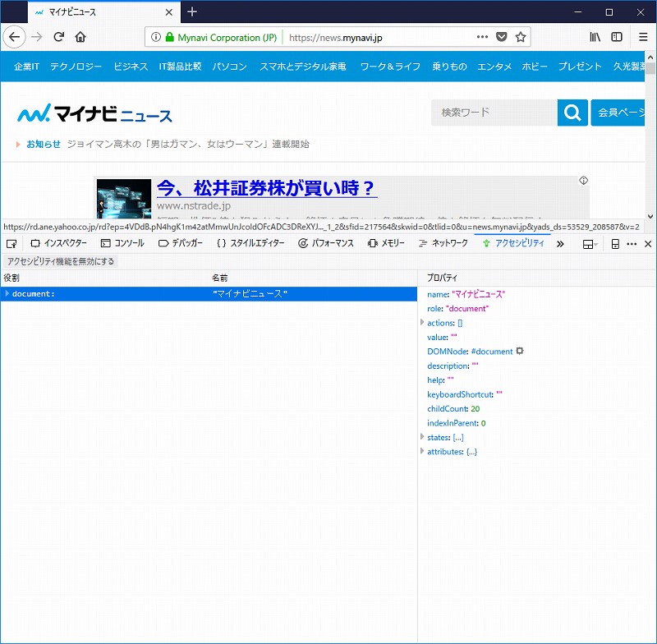Expand the attributes property
Image resolution: width=657 pixels, height=644 pixels.
point(422,451)
